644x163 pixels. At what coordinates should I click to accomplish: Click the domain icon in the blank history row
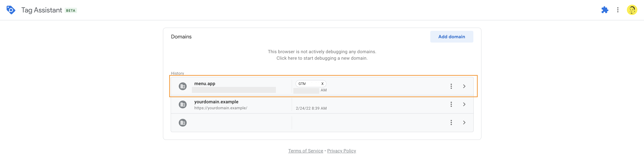183,123
